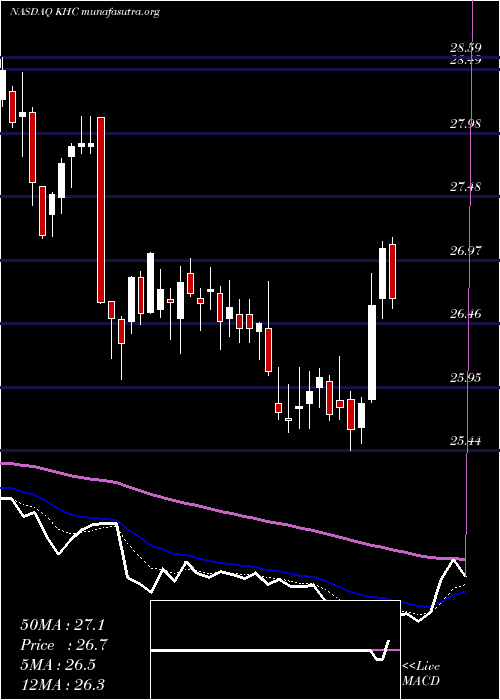Click the <<Live MACD label
The width and height of the screenshot is (500, 700).
(x=421, y=674)
